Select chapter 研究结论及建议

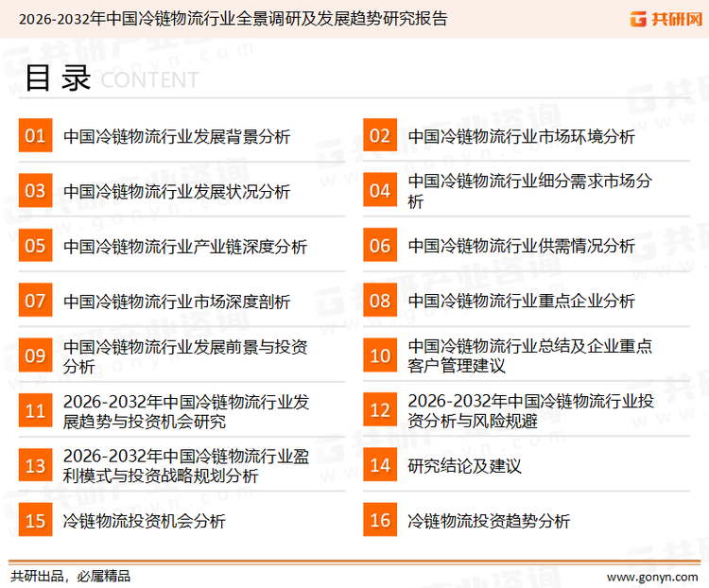464,466
